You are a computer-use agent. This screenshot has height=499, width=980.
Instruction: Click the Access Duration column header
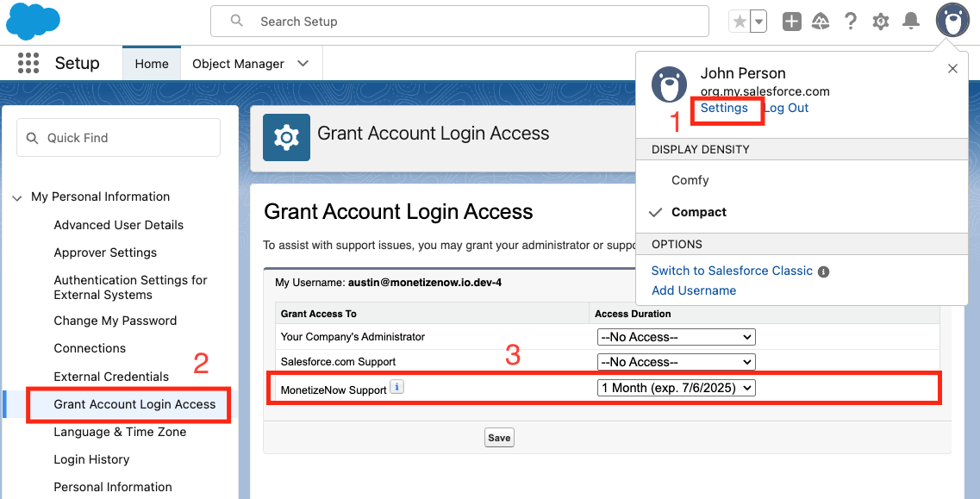pos(633,314)
